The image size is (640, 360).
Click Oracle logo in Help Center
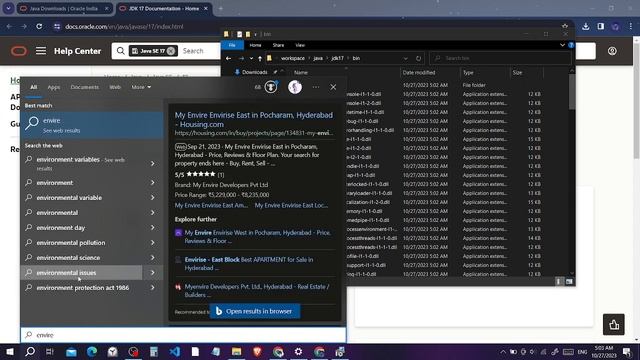point(19,51)
